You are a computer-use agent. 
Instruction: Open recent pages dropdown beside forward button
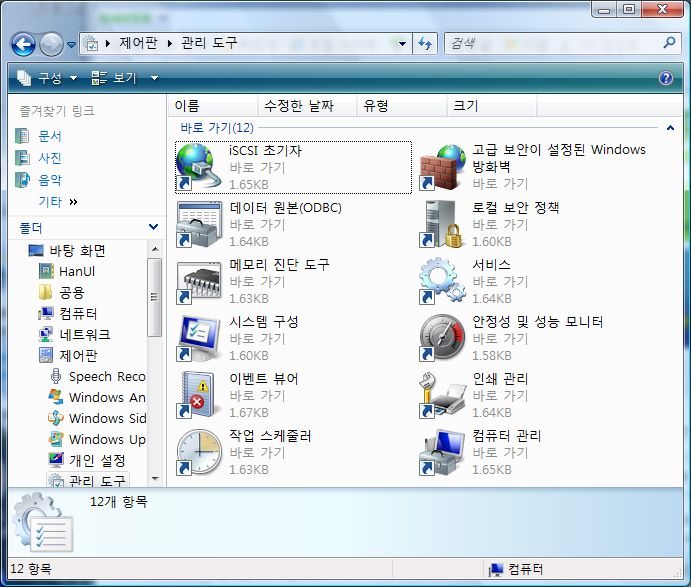(71, 44)
